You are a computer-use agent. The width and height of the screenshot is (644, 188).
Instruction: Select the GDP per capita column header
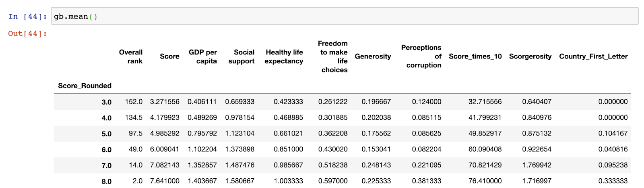(203, 56)
